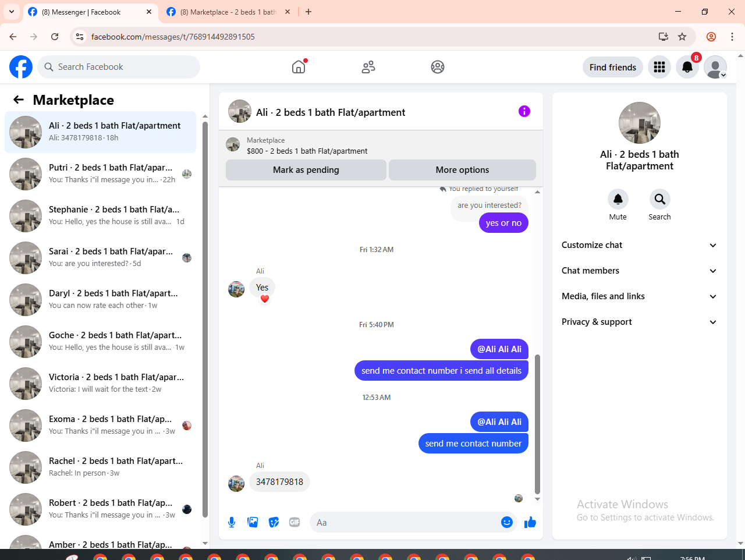Open the Daryl conversation
Screen dimensions: 745x560
pyautogui.click(x=101, y=300)
